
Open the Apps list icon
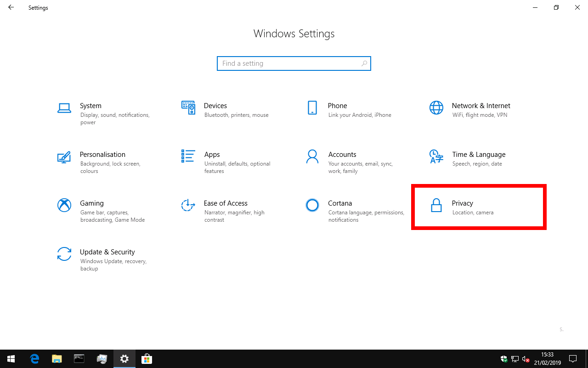click(188, 156)
